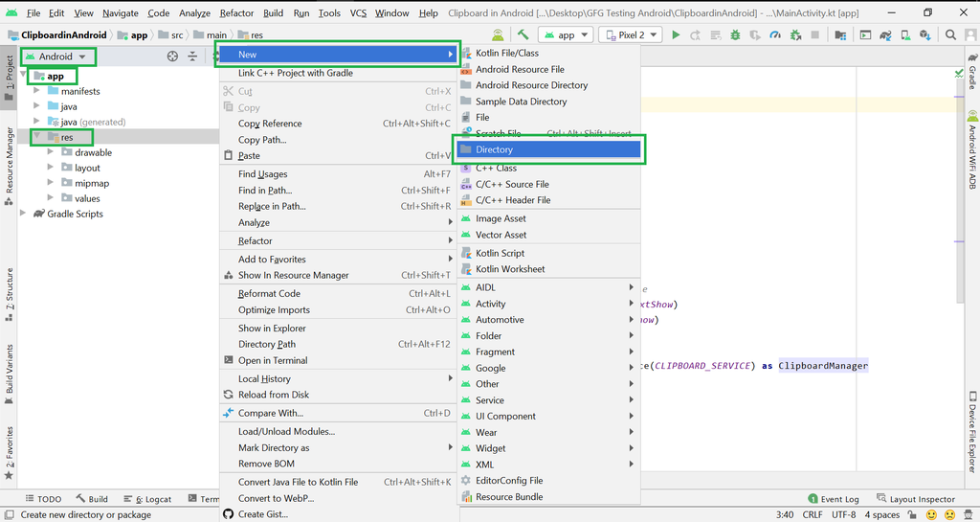Open the Android project view dropdown
Viewport: 980px width, 522px height.
(x=60, y=57)
